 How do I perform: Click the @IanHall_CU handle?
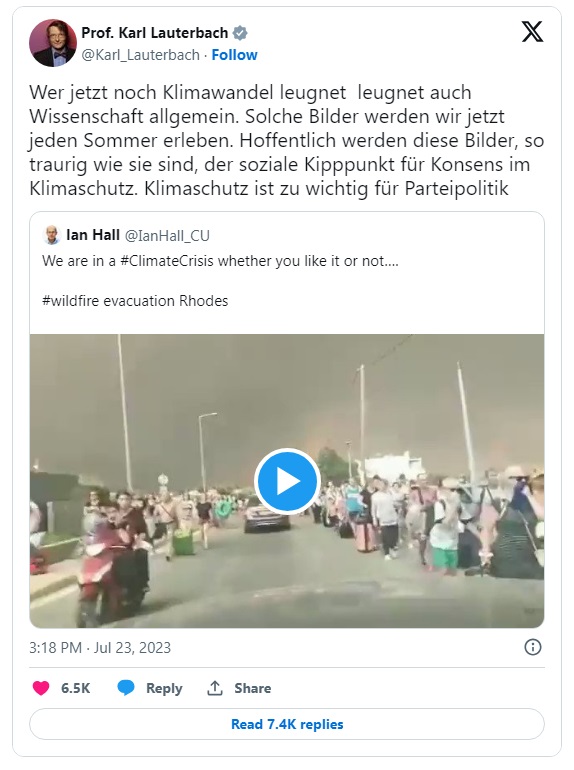tap(167, 236)
